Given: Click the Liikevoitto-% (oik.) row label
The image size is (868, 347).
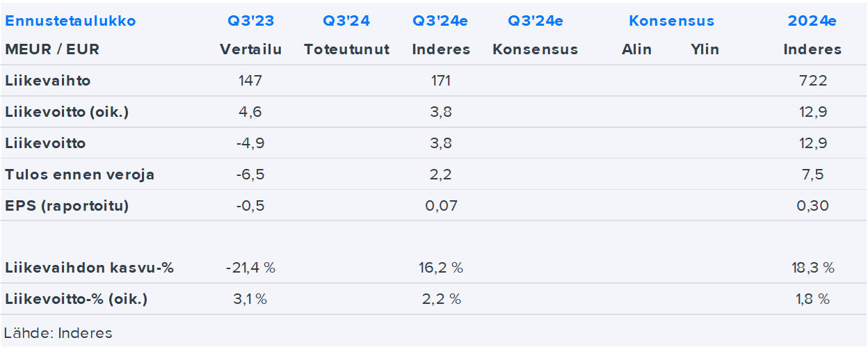Looking at the screenshot, I should tap(76, 300).
